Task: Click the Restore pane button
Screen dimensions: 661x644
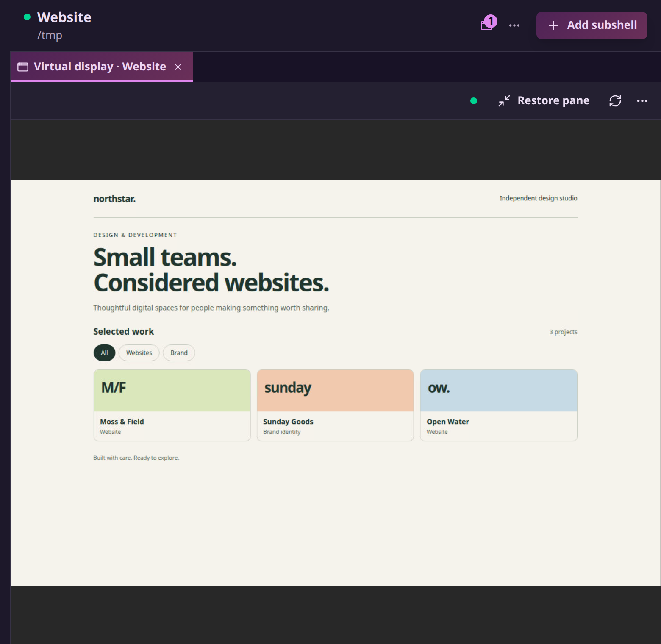Action: click(x=544, y=100)
